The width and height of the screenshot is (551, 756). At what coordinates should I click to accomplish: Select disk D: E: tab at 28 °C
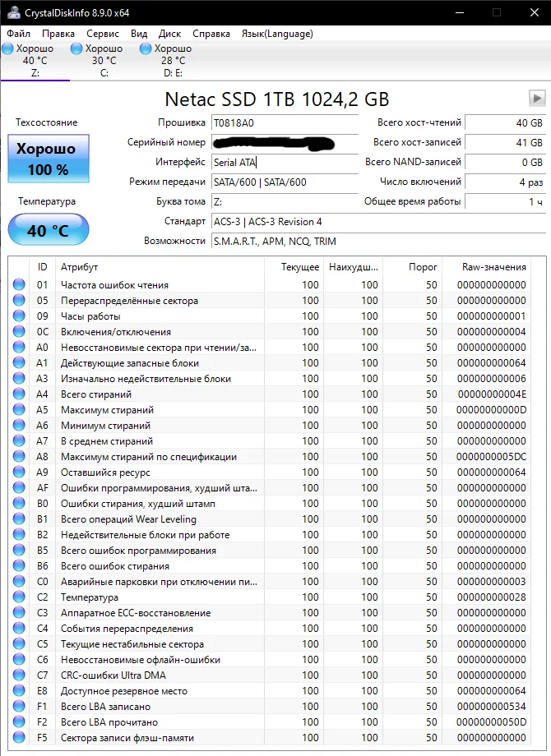click(173, 61)
